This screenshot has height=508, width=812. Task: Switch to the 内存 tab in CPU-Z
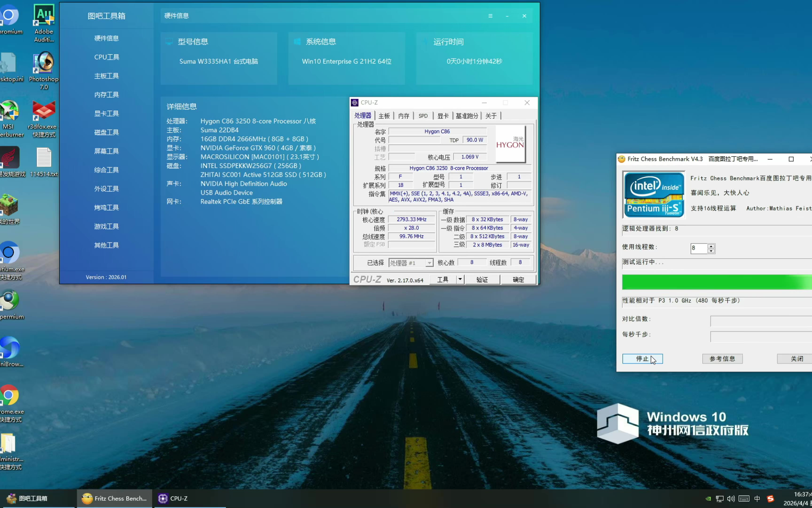404,116
